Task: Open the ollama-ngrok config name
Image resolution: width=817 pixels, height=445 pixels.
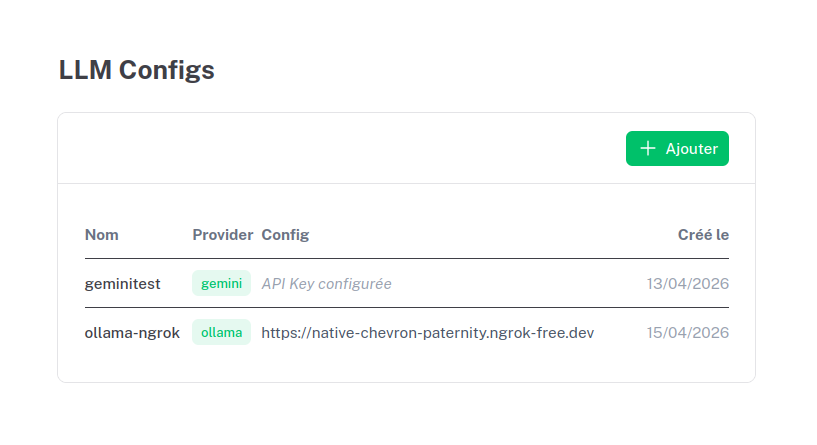Action: (x=132, y=332)
